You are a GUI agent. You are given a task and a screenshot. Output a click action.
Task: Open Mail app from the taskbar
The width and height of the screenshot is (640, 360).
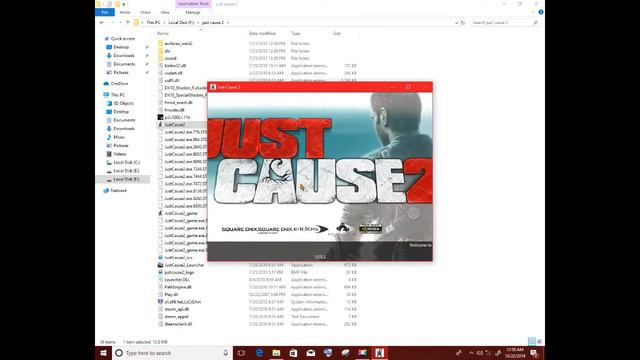coord(311,353)
